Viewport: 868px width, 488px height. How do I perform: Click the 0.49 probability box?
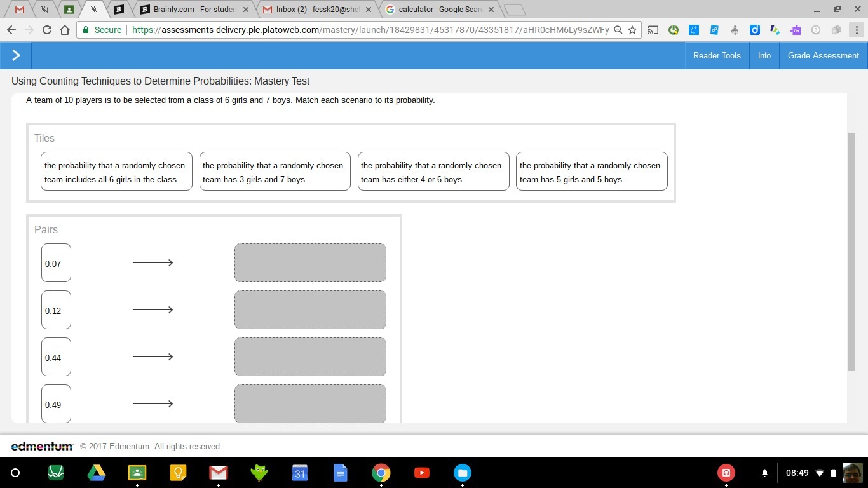[x=56, y=404]
